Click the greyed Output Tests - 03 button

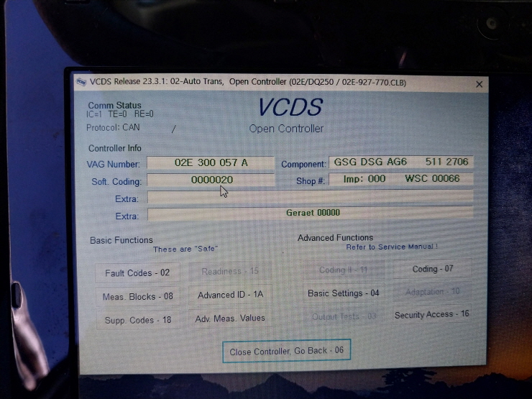(x=344, y=316)
